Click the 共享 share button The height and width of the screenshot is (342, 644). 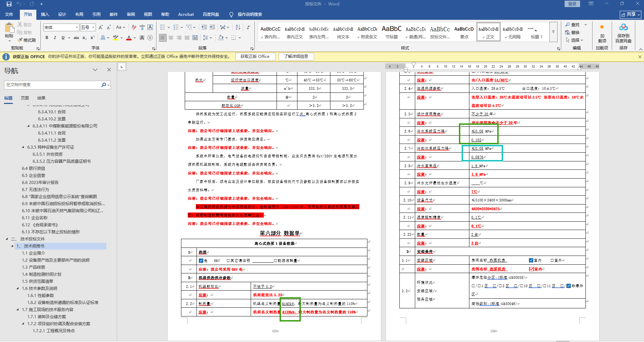[x=631, y=14]
